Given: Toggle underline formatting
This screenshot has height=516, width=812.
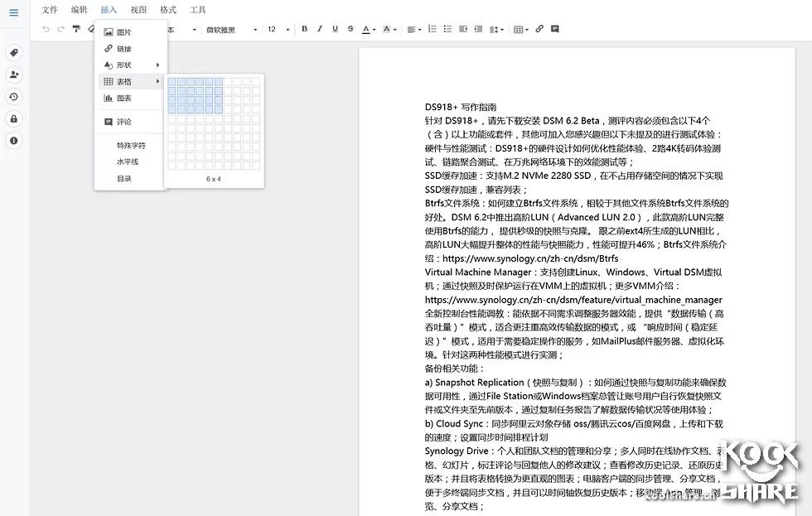Looking at the screenshot, I should click(335, 29).
